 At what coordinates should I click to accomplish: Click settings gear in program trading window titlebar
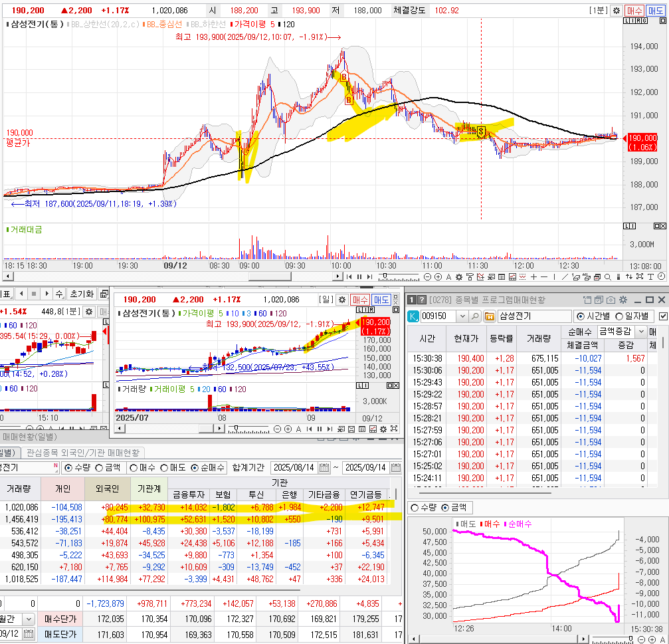pos(623,300)
